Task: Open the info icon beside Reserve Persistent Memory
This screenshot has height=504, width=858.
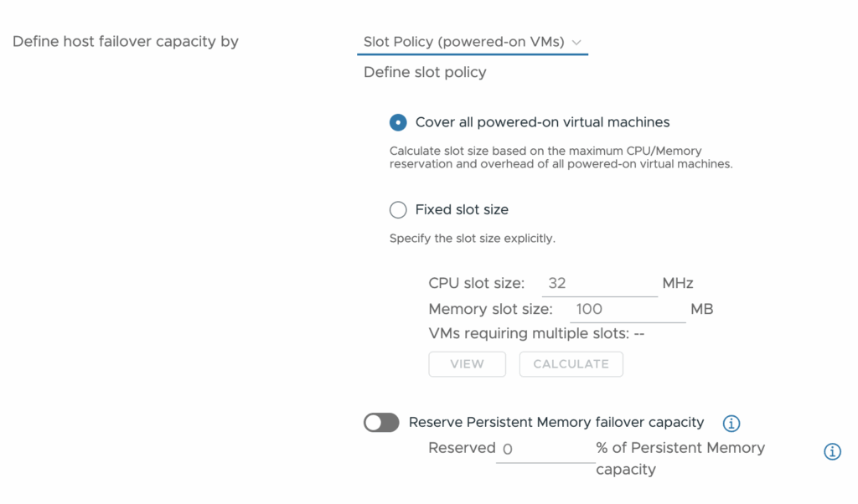Action: tap(731, 423)
